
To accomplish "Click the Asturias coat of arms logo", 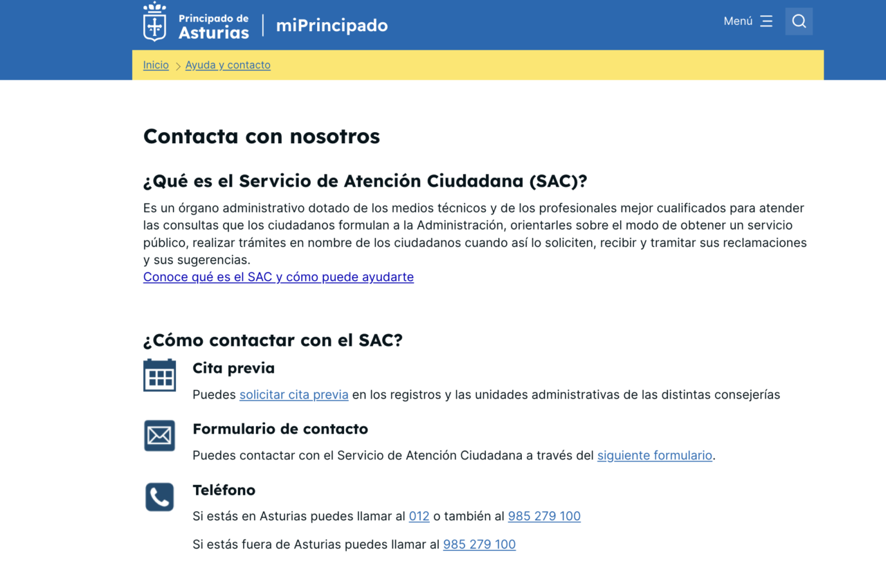I will tap(154, 22).
